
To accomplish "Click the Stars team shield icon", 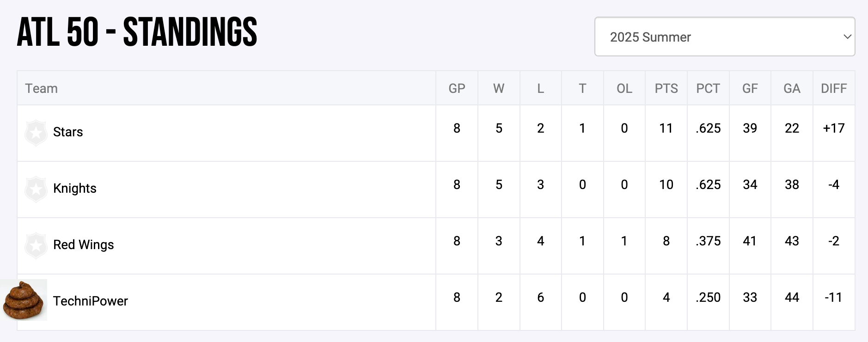I will [x=36, y=133].
